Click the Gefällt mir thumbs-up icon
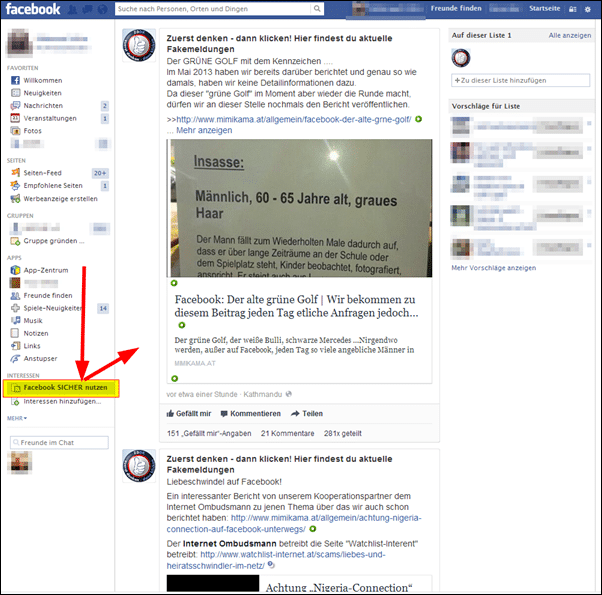 click(170, 413)
